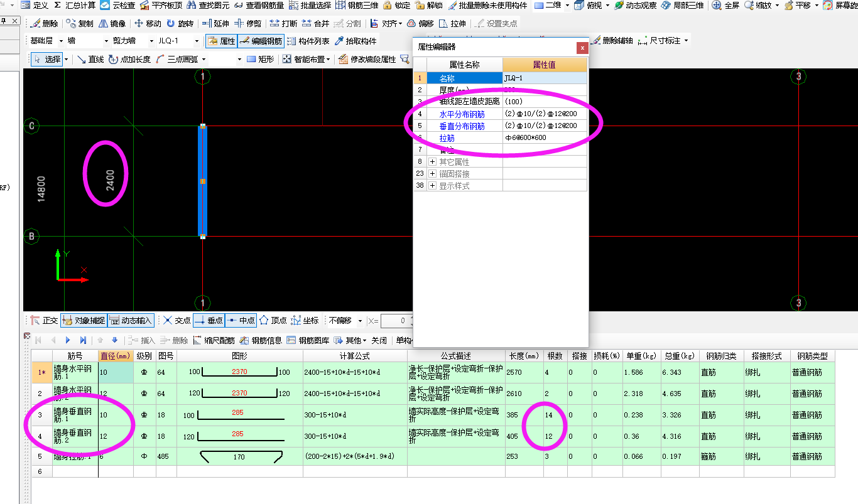
Task: Close the 属性编辑器 dialog
Action: (582, 47)
